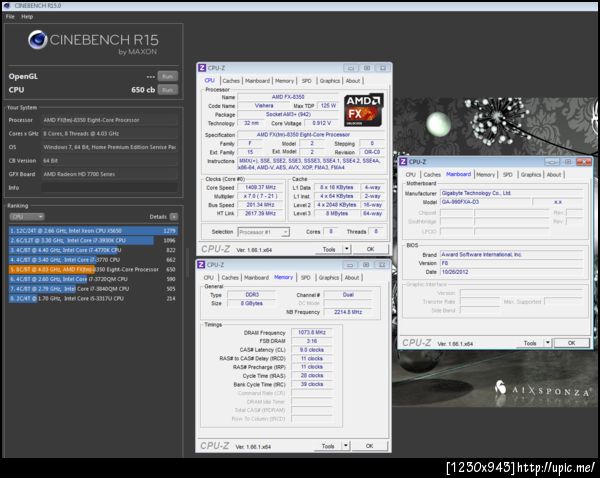Image resolution: width=600 pixels, height=478 pixels.
Task: Click the Info field in Your System
Action: click(109, 188)
